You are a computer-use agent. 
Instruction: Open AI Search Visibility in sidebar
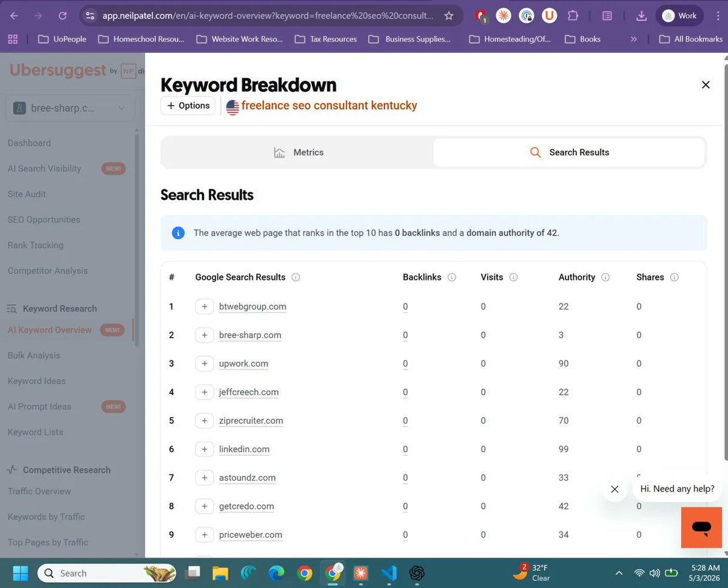click(x=44, y=169)
